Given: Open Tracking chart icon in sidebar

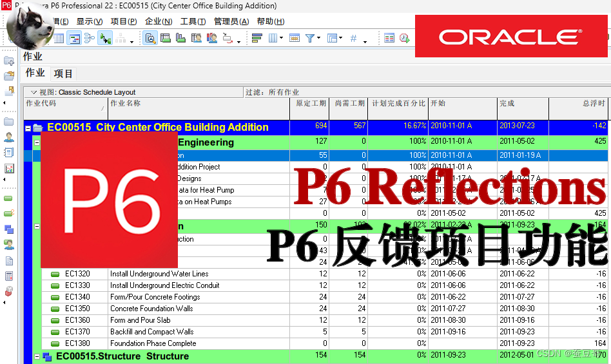Looking at the screenshot, I should click(x=8, y=168).
